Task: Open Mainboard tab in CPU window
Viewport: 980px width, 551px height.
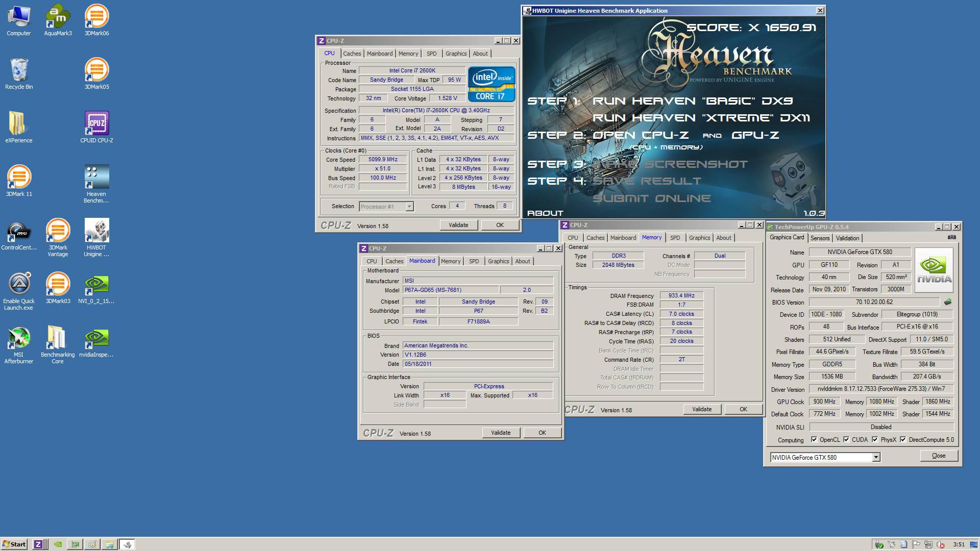Action: click(380, 54)
